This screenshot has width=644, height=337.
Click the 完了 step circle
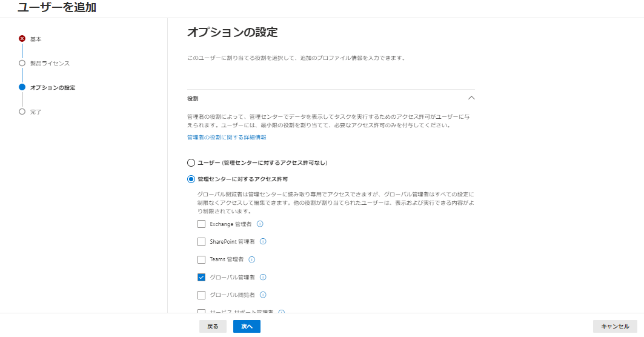[x=22, y=112]
